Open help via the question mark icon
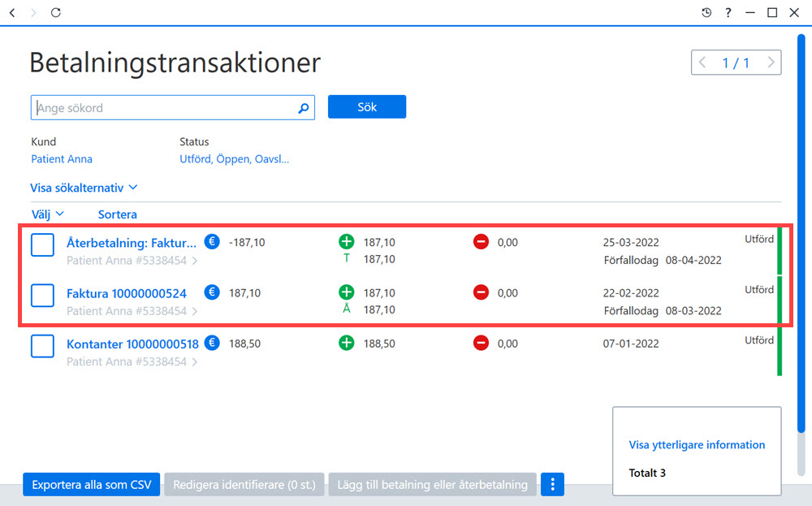This screenshot has height=506, width=812. click(x=728, y=12)
